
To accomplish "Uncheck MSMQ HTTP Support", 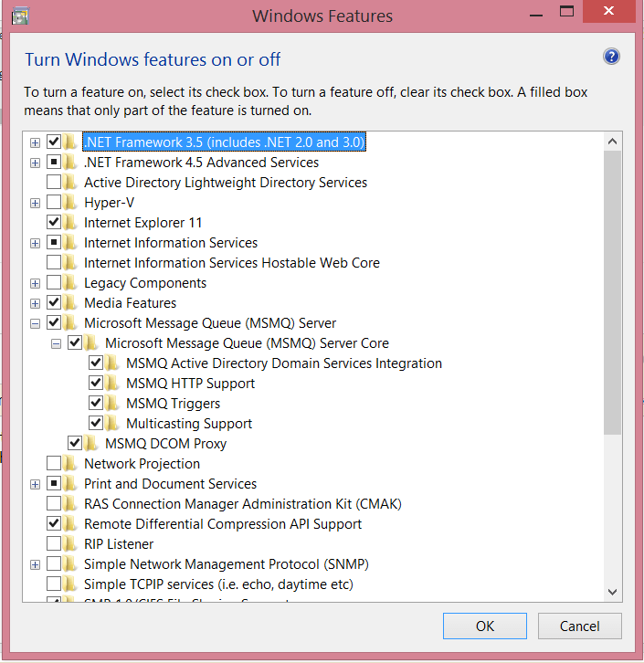I will 96,383.
